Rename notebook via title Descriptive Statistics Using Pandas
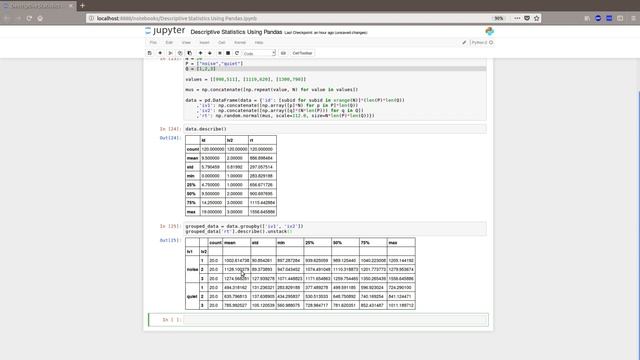 (x=236, y=32)
